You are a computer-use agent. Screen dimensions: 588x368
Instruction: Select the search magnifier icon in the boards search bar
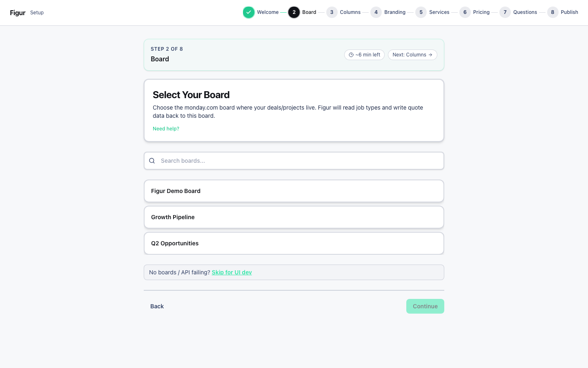(x=152, y=161)
